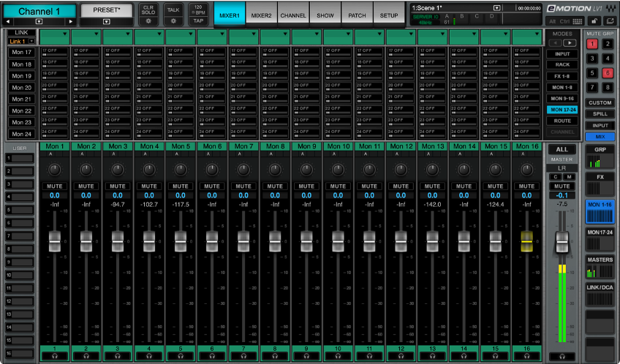Click the Mon 2 channel fader
Viewport: 620px width, 364px height.
pos(86,241)
